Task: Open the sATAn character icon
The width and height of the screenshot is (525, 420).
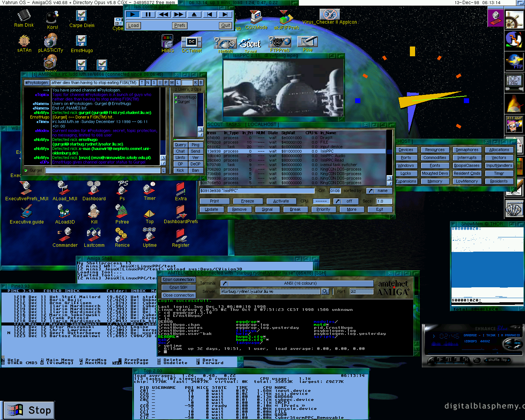Action: coord(24,44)
